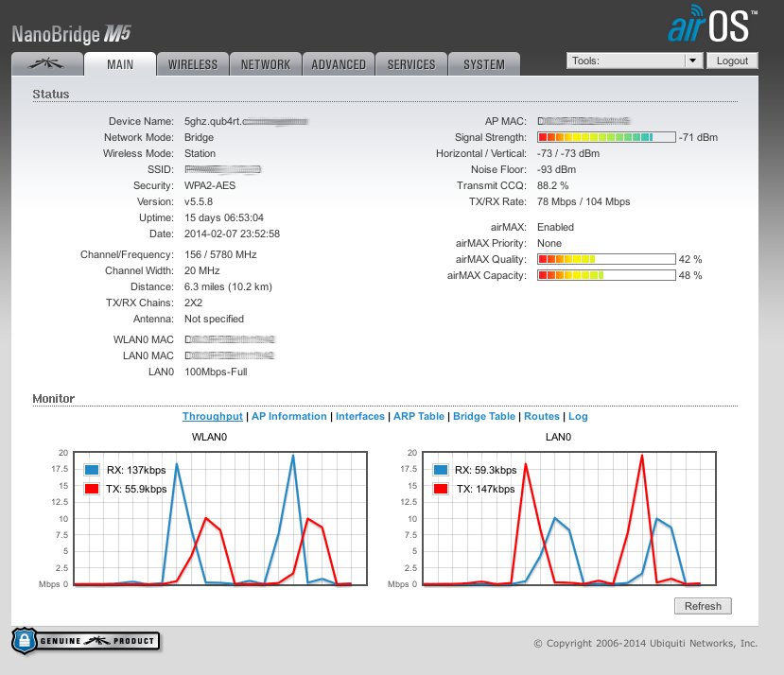Click the TX/RX Chains 2X2 value

[194, 303]
